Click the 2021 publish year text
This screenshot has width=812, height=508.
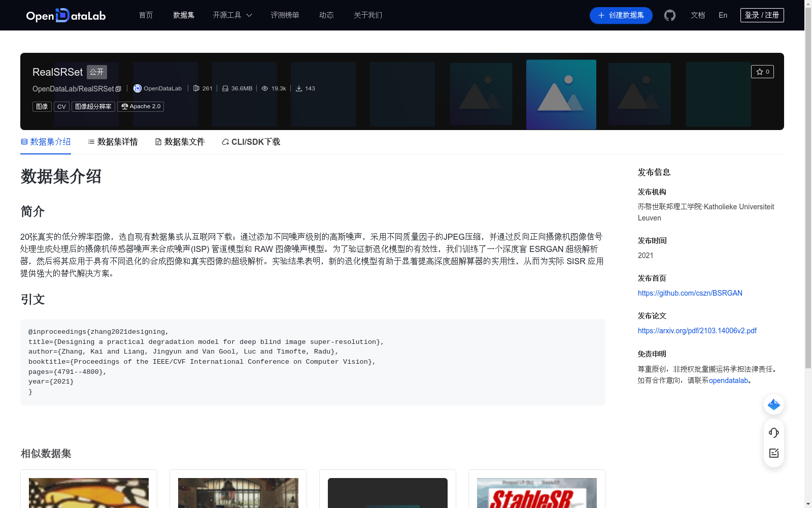tap(646, 256)
